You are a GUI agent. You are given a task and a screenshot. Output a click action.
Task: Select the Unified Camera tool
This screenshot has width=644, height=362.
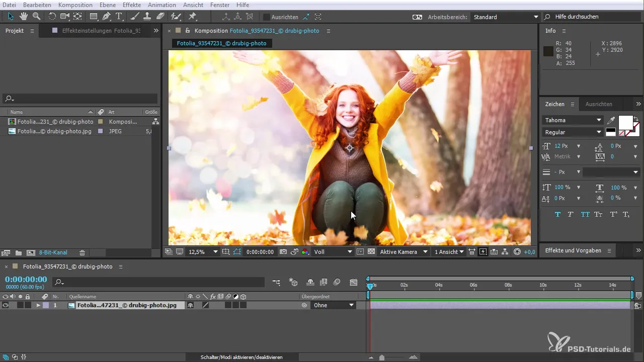tap(65, 17)
